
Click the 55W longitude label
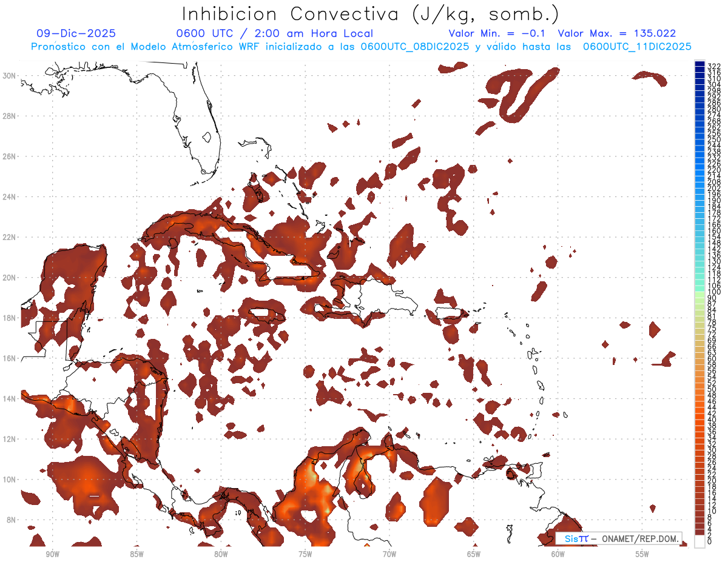click(x=642, y=554)
